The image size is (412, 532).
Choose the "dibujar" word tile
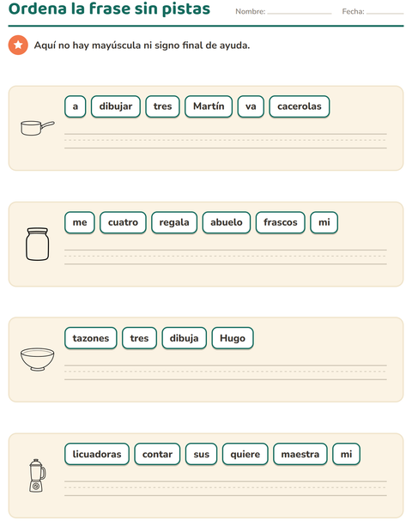[x=116, y=106]
